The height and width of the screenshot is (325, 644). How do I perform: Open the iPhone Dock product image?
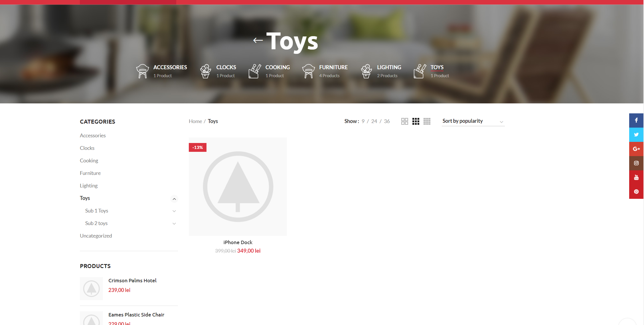coord(238,187)
